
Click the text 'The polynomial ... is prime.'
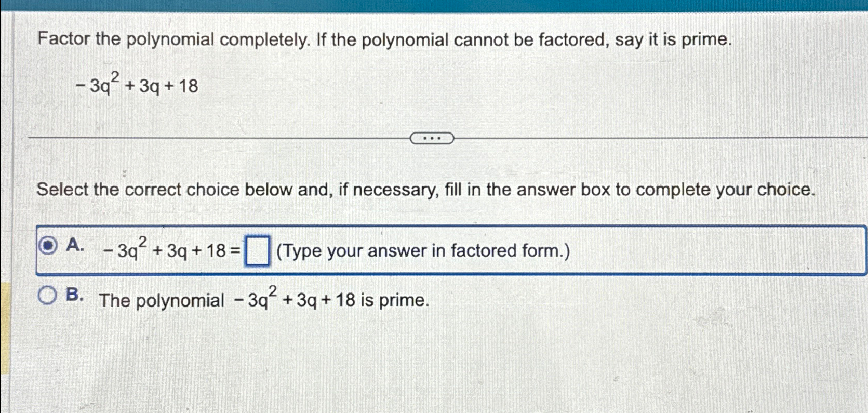click(262, 298)
